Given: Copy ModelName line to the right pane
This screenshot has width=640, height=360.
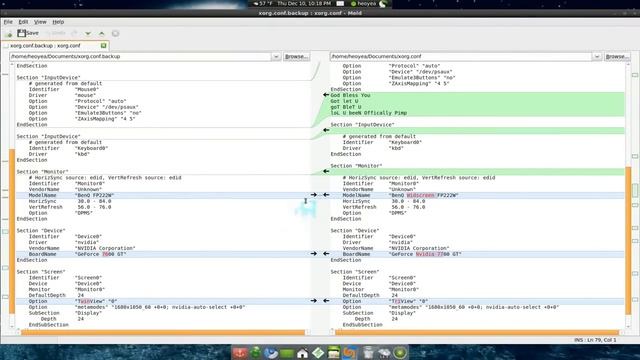Looking at the screenshot, I should tap(313, 195).
